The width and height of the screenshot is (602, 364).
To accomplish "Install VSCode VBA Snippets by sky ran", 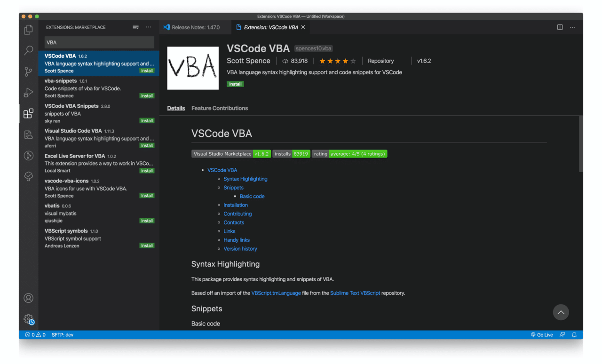I will click(x=147, y=121).
